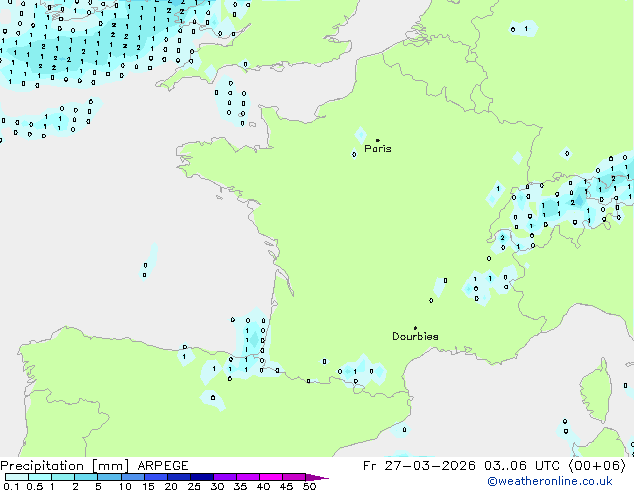Click the legend value label '25'

[194, 486]
